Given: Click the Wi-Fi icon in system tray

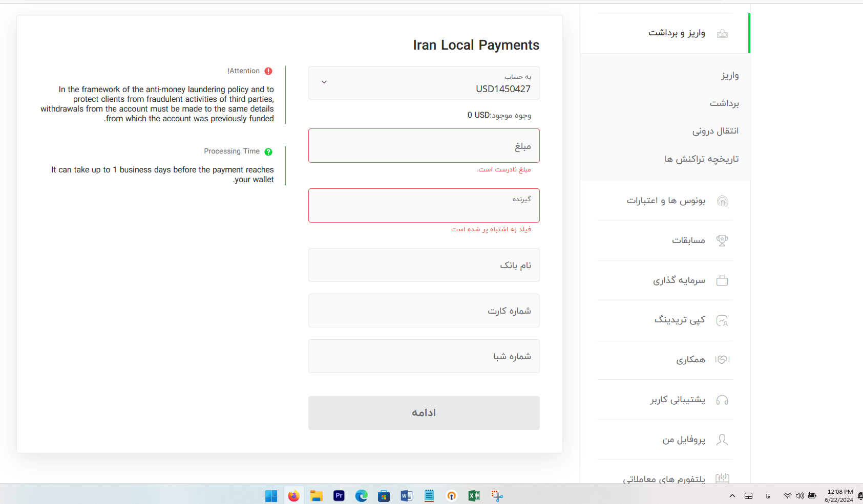Looking at the screenshot, I should click(788, 496).
